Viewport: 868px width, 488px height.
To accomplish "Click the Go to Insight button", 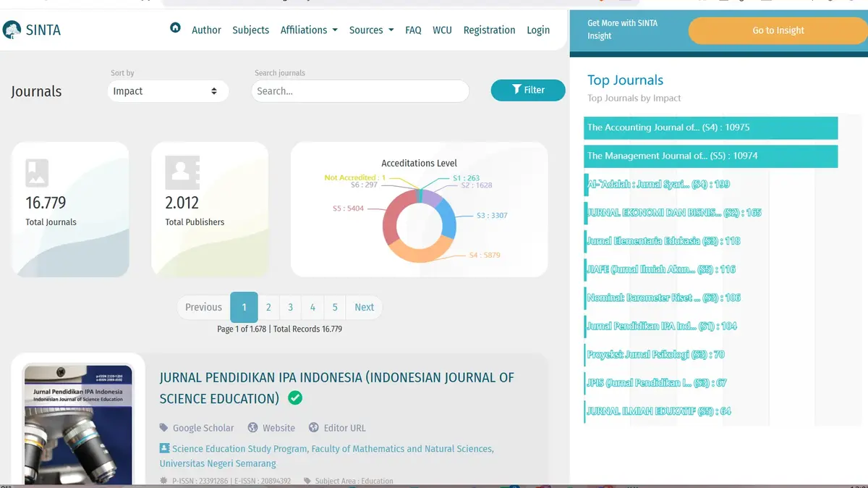I will tap(778, 30).
